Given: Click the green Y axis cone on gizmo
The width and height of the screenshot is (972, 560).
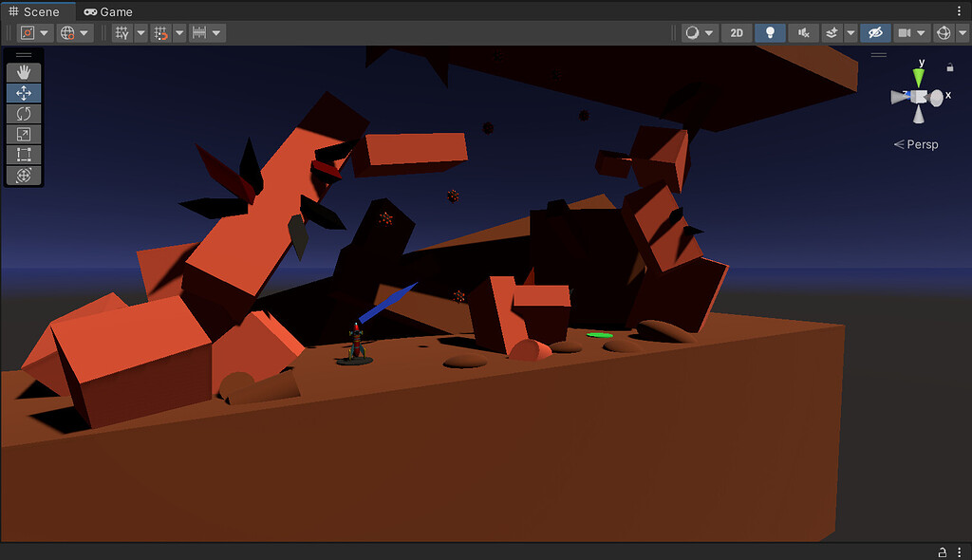Looking at the screenshot, I should tap(919, 77).
